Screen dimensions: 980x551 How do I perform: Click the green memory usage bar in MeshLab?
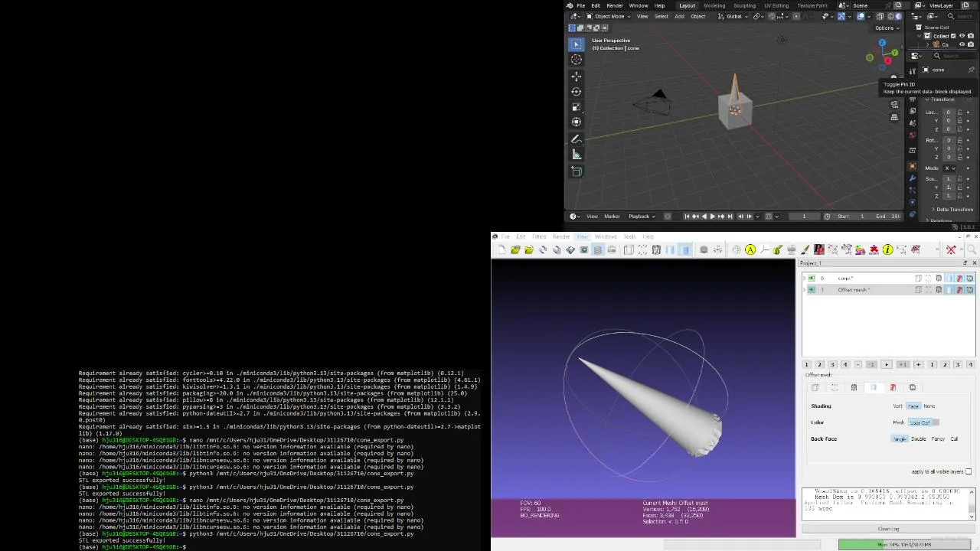pos(904,545)
